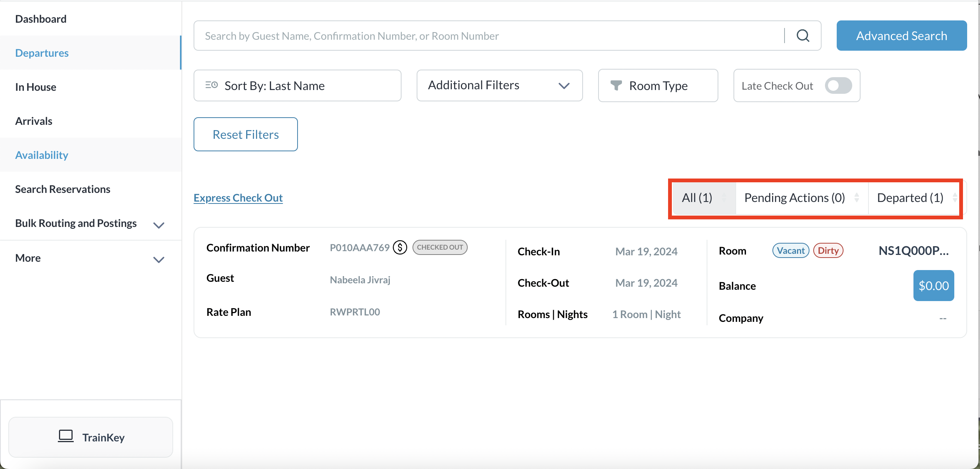
Task: Click the blue $0.00 balance button
Action: coord(933,286)
